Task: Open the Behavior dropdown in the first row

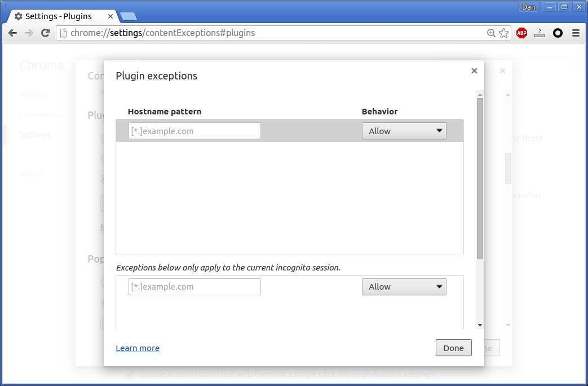Action: click(x=404, y=131)
